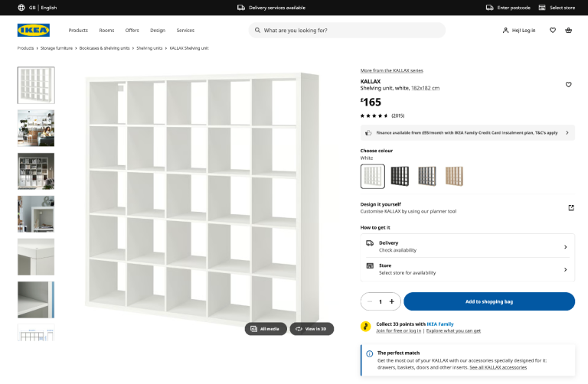Click 'GB | English' language text
This screenshot has width=588, height=384.
pyautogui.click(x=43, y=8)
